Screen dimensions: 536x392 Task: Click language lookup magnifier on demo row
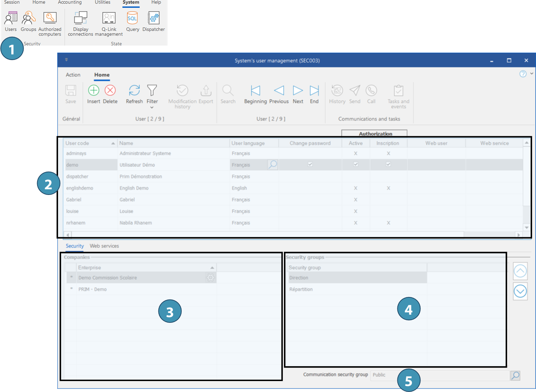[x=273, y=165]
